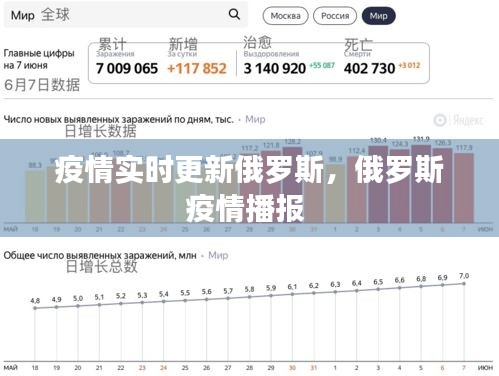499x376 pixels.
Task: Click the Мир search input field
Action: click(x=126, y=15)
